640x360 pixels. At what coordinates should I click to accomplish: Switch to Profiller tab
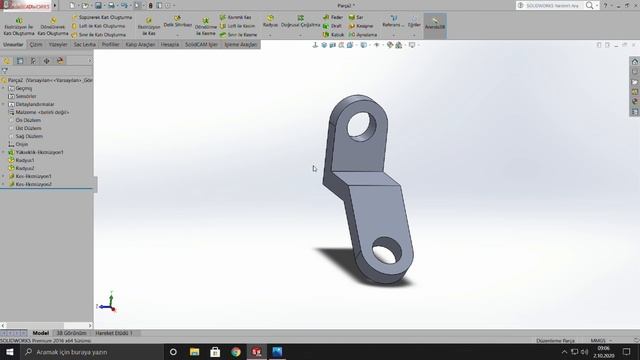tap(111, 44)
